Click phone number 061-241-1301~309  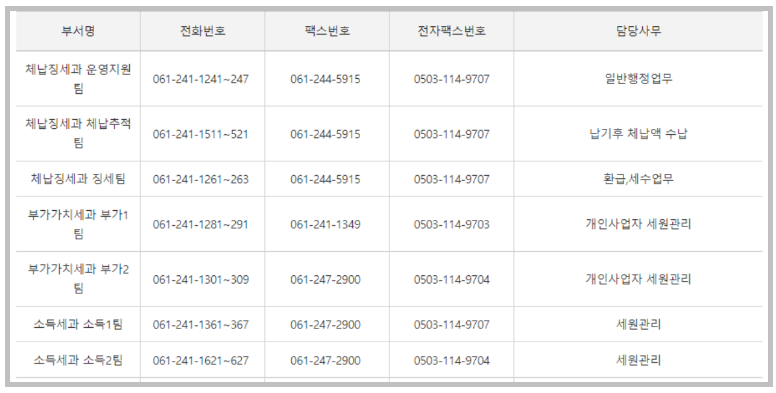201,280
